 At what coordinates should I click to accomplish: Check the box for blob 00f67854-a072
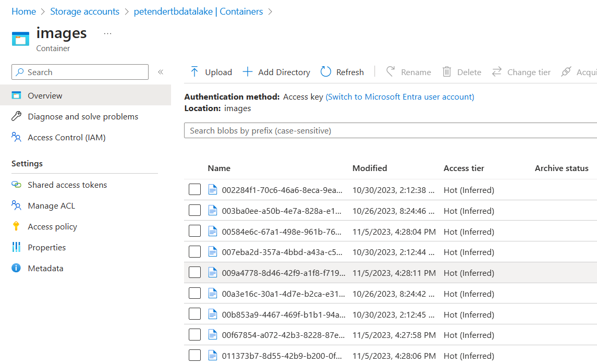(194, 335)
